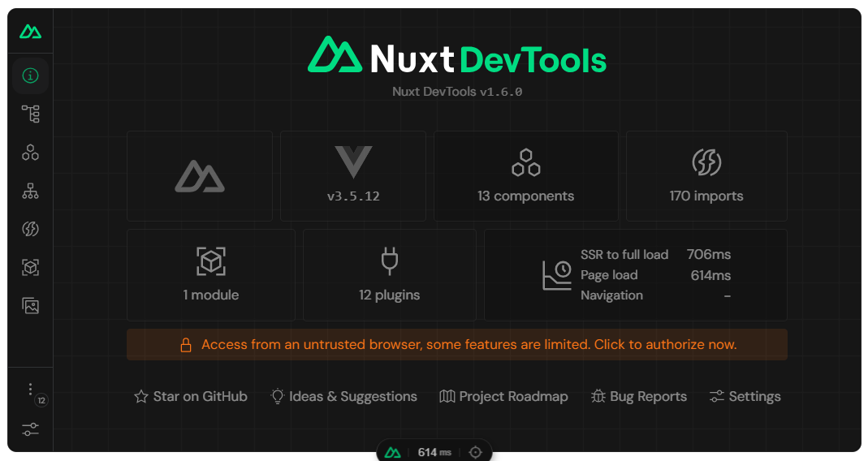This screenshot has height=461, width=868.
Task: Click the performance chart clock icon
Action: coord(557,275)
